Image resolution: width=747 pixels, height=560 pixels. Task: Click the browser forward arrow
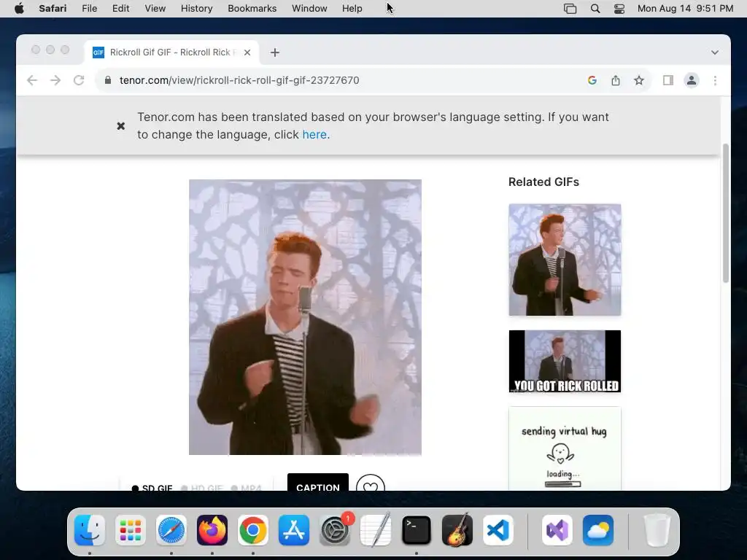coord(55,80)
